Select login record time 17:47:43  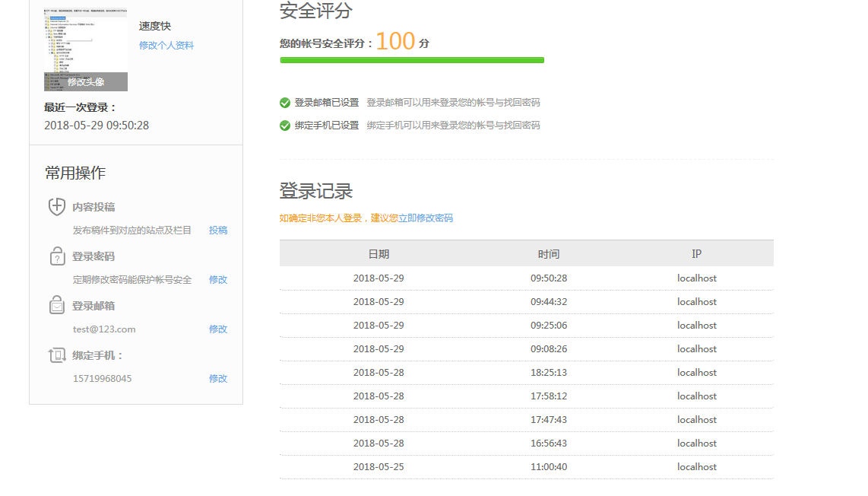tap(549, 419)
